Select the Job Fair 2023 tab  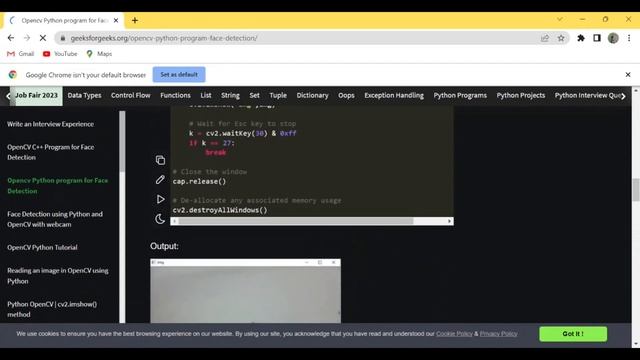point(36,96)
